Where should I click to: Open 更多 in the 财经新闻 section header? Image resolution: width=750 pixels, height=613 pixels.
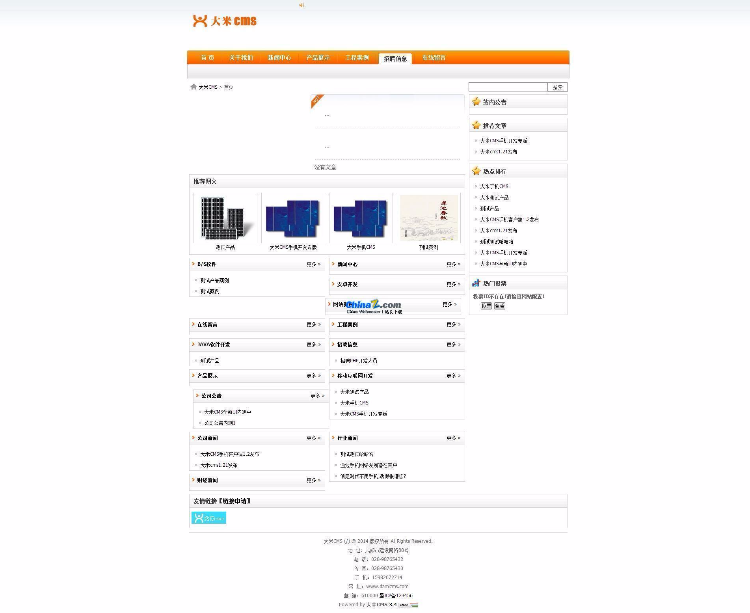click(x=313, y=480)
